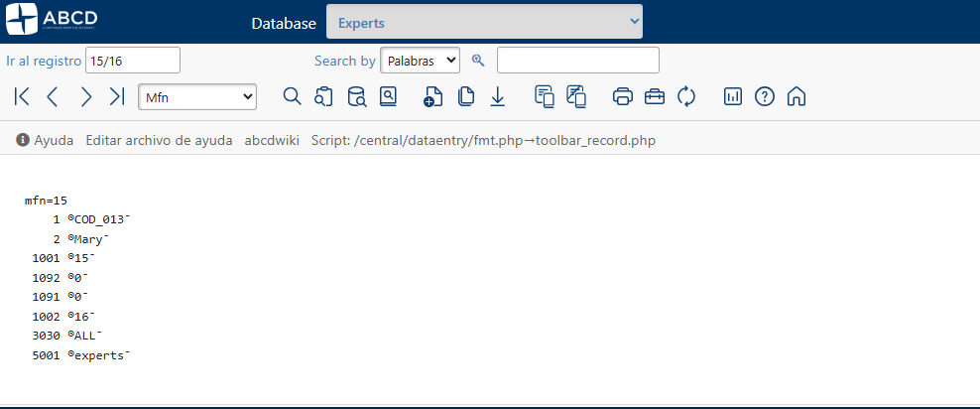980x409 pixels.
Task: Jump to the last record
Action: [x=117, y=96]
